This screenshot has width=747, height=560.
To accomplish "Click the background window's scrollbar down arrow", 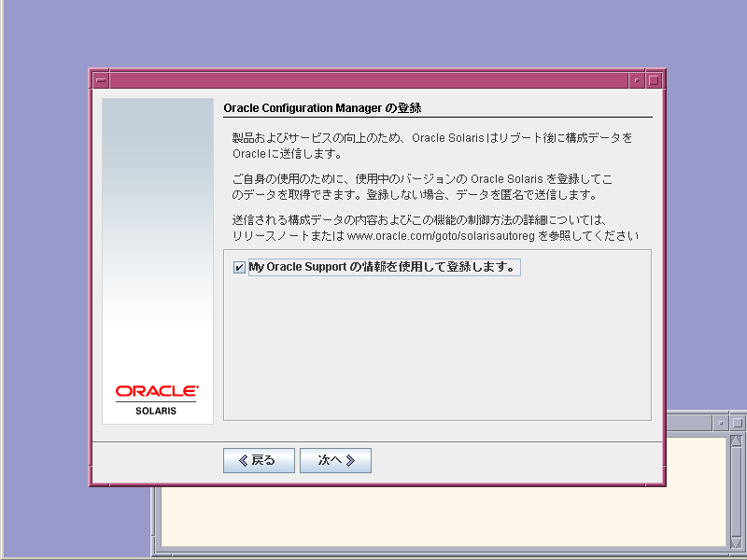I will coord(736,543).
